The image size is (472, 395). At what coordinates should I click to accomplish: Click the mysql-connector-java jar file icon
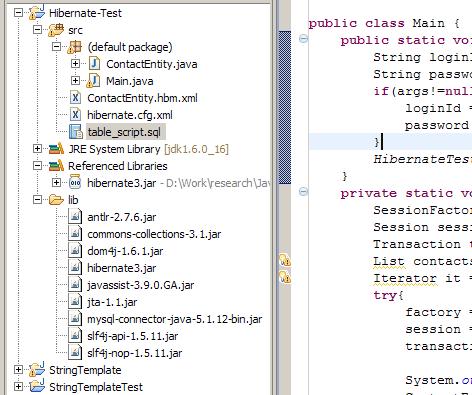point(75,319)
